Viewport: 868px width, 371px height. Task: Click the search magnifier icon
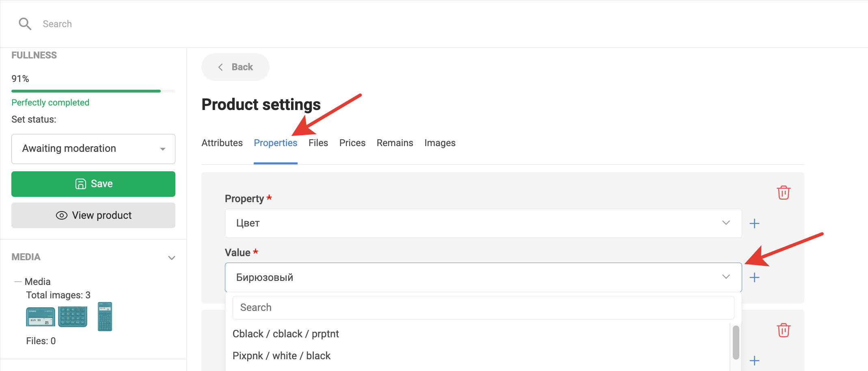coord(25,24)
